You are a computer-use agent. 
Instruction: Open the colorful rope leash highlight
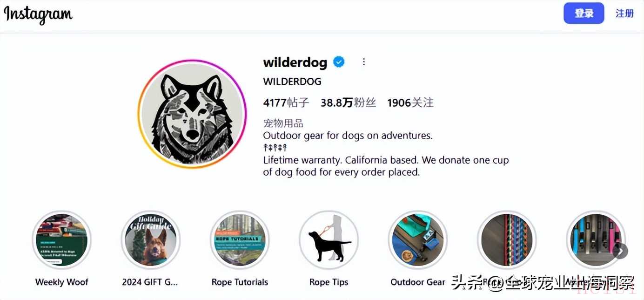pos(507,240)
